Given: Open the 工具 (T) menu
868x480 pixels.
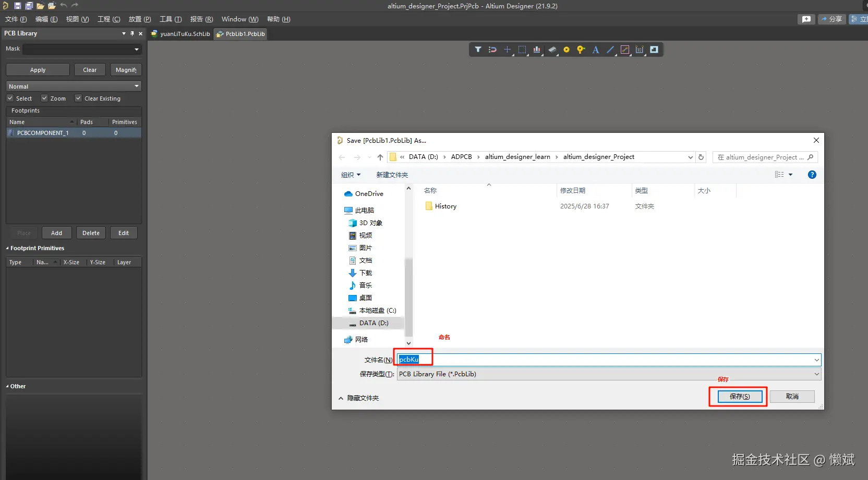Looking at the screenshot, I should point(171,19).
